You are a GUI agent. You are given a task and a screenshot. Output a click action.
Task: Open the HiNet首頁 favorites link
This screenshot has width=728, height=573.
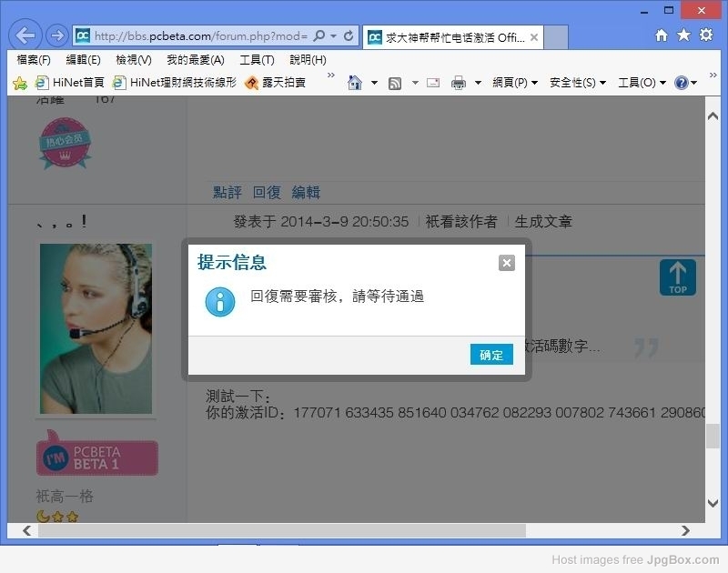click(70, 83)
